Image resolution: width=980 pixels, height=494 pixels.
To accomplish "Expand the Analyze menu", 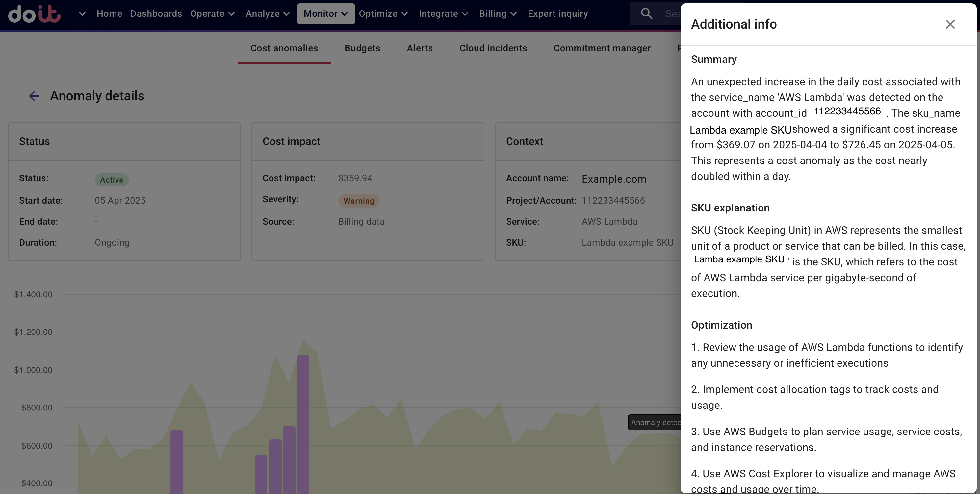I will [x=268, y=14].
